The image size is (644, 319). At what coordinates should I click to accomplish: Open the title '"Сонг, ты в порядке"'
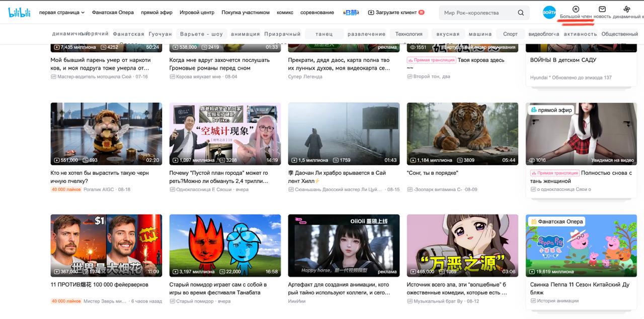pyautogui.click(x=432, y=173)
